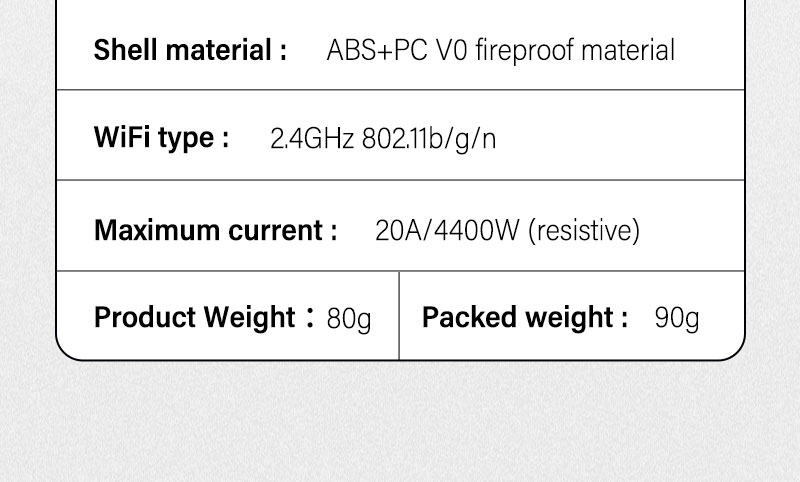The height and width of the screenshot is (482, 800).
Task: Click the word Weight in Product Weight
Action: click(x=249, y=317)
